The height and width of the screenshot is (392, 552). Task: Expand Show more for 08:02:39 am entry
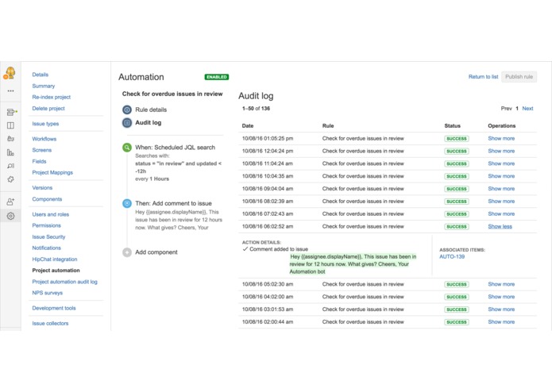click(x=501, y=201)
